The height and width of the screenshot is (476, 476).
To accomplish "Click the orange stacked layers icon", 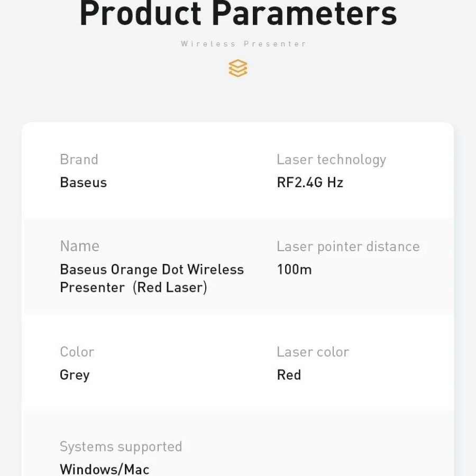I will [238, 68].
